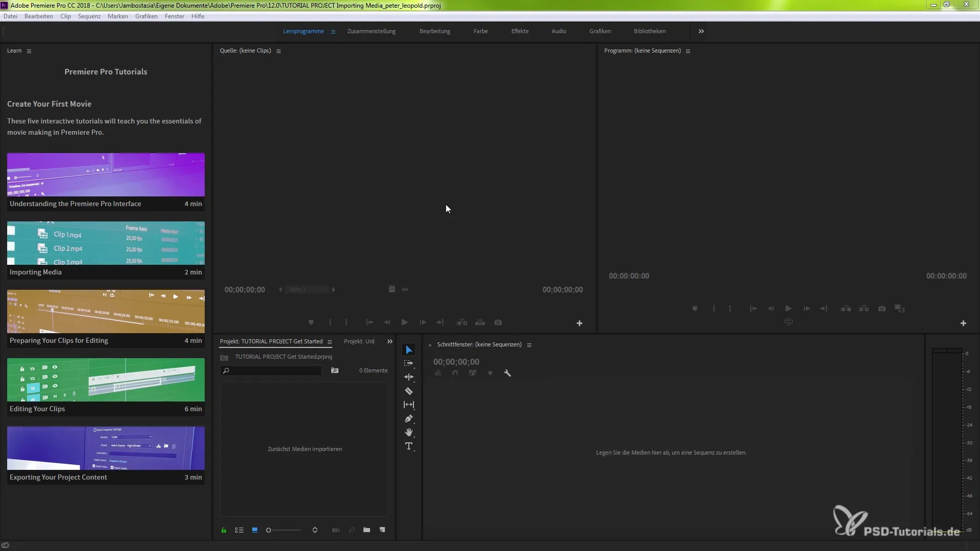
Task: Click Extract button in Program monitor
Action: pos(864,309)
